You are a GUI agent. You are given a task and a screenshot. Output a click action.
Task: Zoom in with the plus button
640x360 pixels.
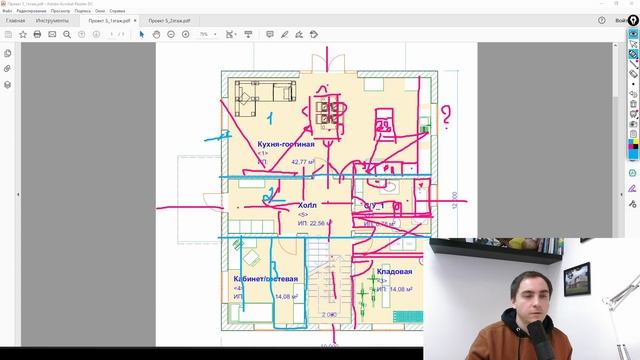click(186, 35)
